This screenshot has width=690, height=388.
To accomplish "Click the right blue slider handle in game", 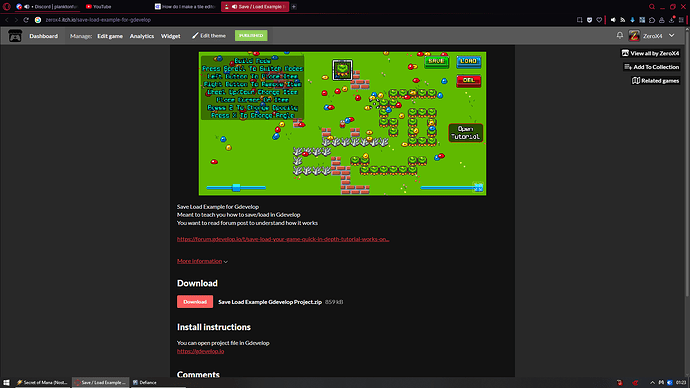I will point(478,187).
